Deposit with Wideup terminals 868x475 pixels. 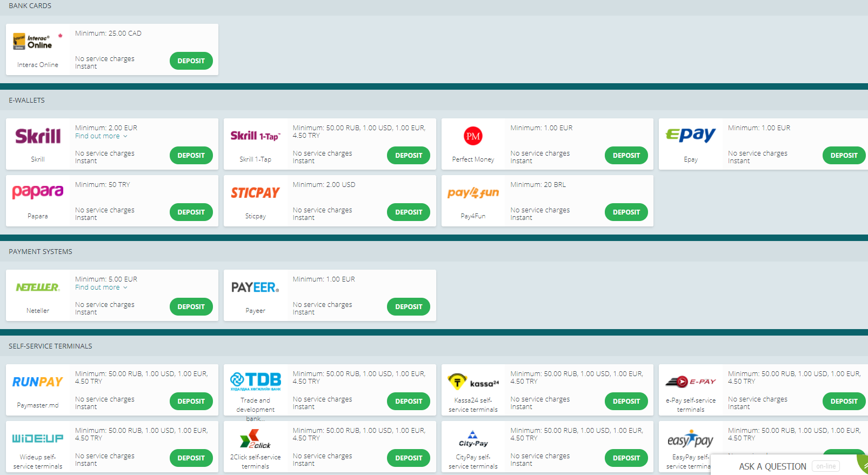click(191, 458)
